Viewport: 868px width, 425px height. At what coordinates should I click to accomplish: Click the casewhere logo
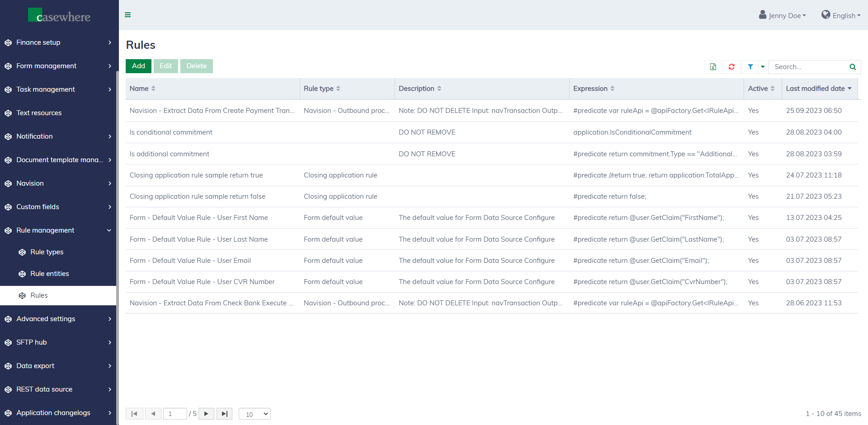point(59,16)
